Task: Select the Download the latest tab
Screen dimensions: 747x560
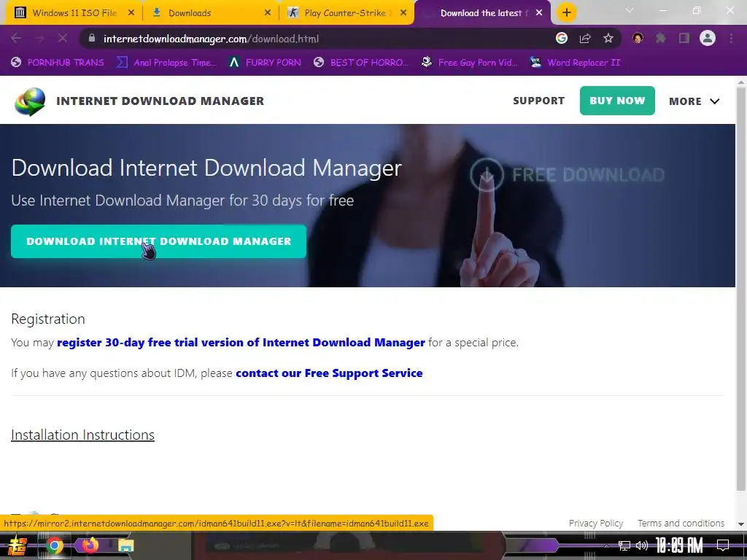Action: click(481, 13)
